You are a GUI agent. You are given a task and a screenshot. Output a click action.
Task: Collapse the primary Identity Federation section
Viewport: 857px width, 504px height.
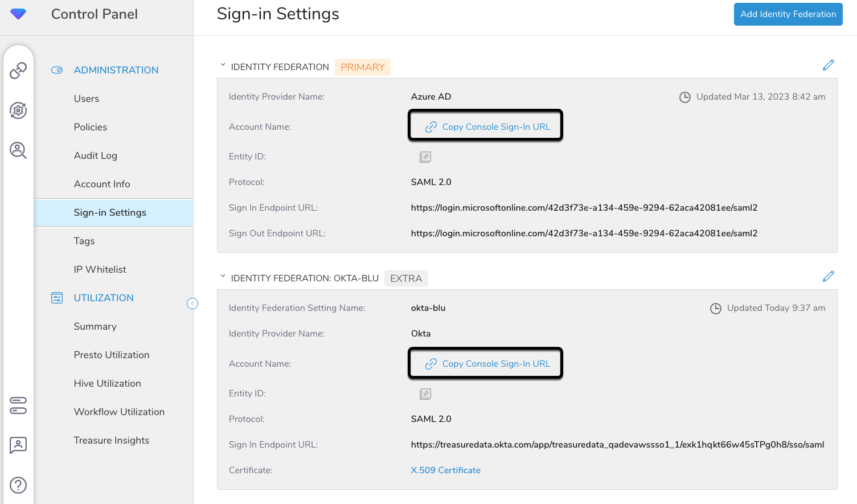pos(223,65)
